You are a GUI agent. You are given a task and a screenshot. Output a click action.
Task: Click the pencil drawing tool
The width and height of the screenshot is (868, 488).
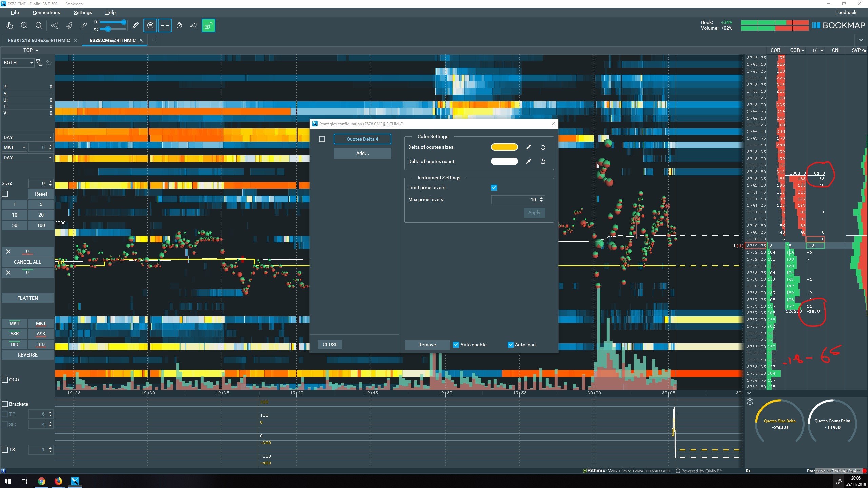tap(135, 25)
